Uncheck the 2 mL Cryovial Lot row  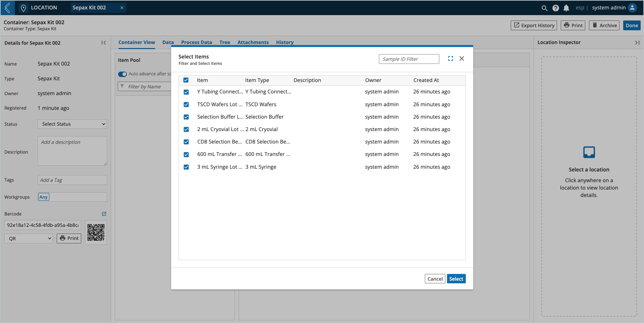186,129
